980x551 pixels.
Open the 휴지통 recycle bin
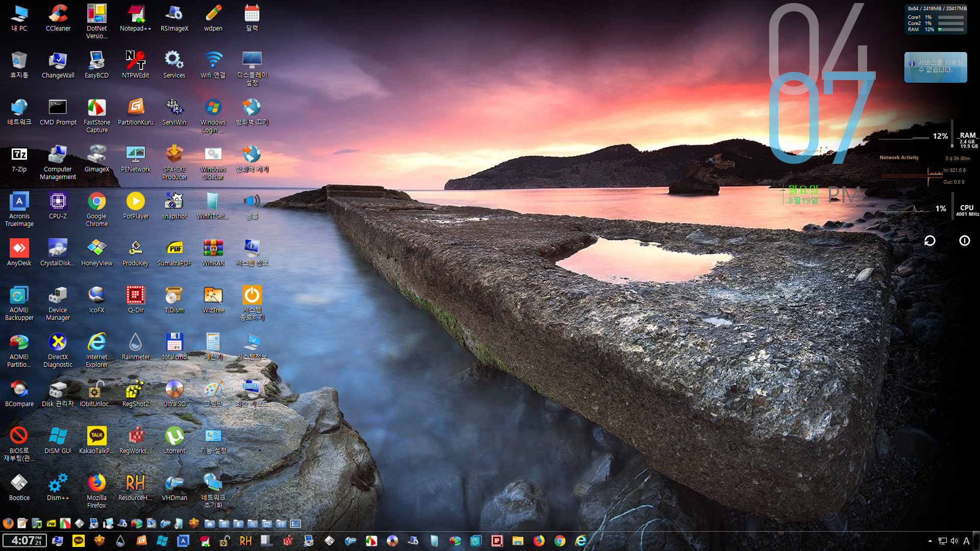tap(19, 65)
